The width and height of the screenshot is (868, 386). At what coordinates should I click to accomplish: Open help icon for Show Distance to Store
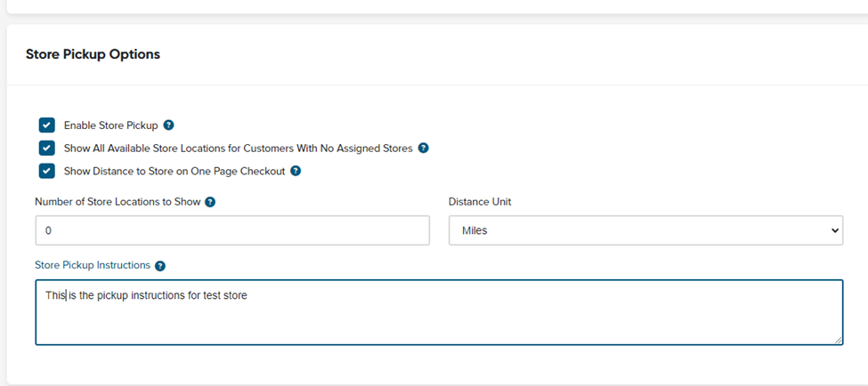[296, 171]
